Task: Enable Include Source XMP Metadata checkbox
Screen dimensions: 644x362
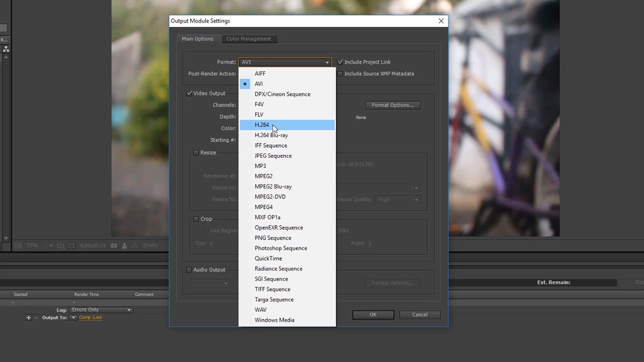Action: point(341,74)
